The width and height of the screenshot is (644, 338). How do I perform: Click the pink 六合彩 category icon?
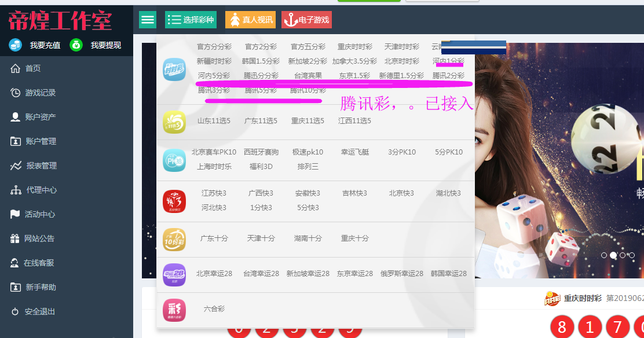tap(174, 310)
